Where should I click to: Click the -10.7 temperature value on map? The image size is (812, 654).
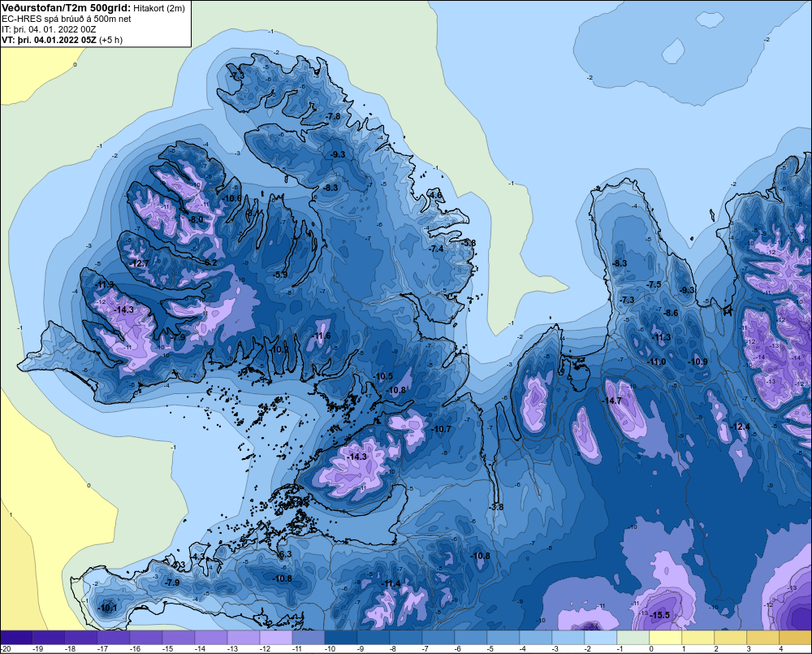(441, 429)
